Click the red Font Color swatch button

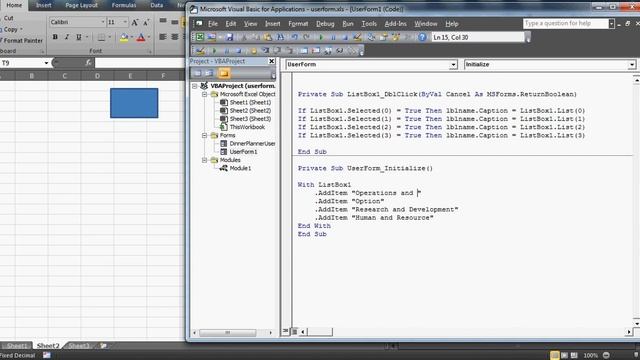(x=141, y=38)
